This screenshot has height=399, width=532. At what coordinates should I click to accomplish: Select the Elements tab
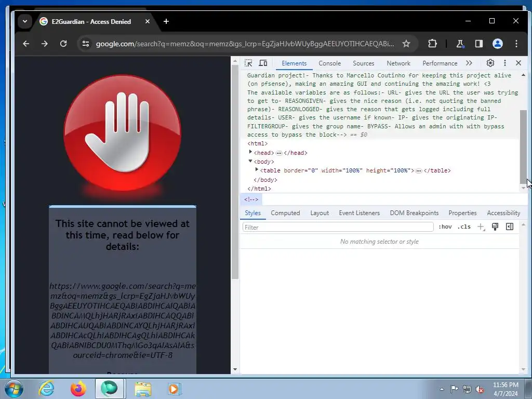pyautogui.click(x=294, y=63)
